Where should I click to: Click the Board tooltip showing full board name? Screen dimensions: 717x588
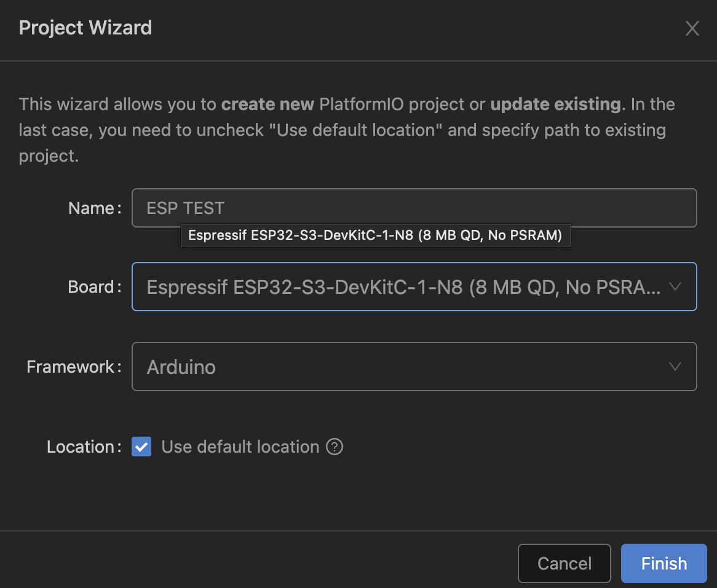coord(376,236)
